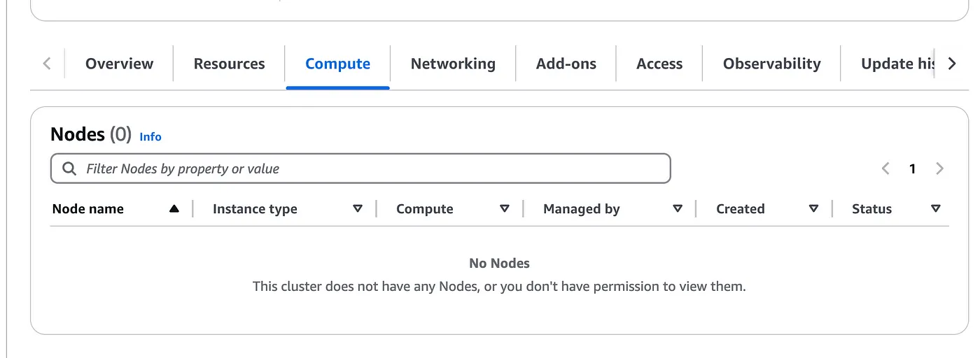
Task: Open the Networking tab
Action: 453,64
